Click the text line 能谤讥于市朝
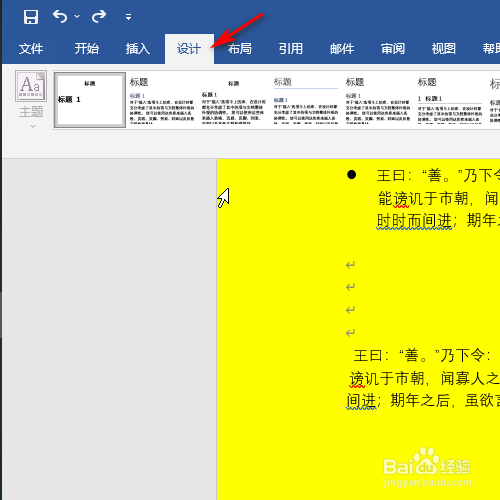Image resolution: width=500 pixels, height=500 pixels. (423, 199)
